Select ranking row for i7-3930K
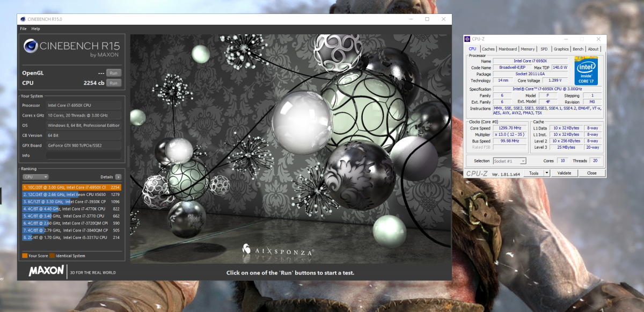The image size is (644, 312). (71, 201)
